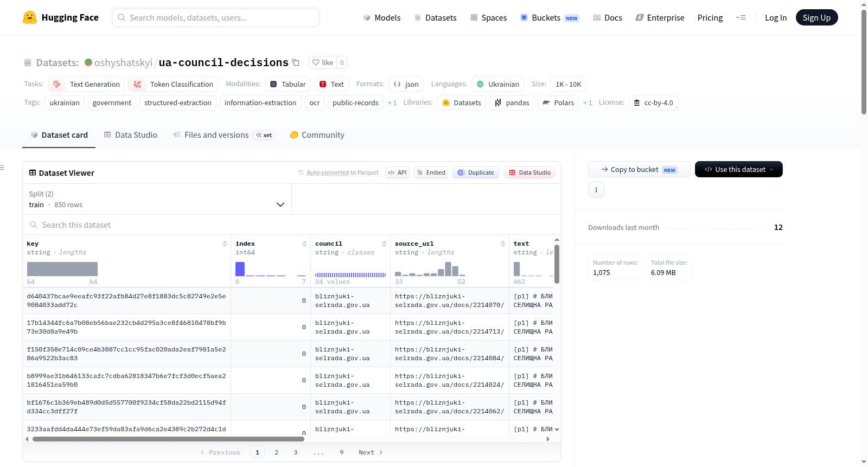
Task: Go to page 3 of the table
Action: pos(296,452)
